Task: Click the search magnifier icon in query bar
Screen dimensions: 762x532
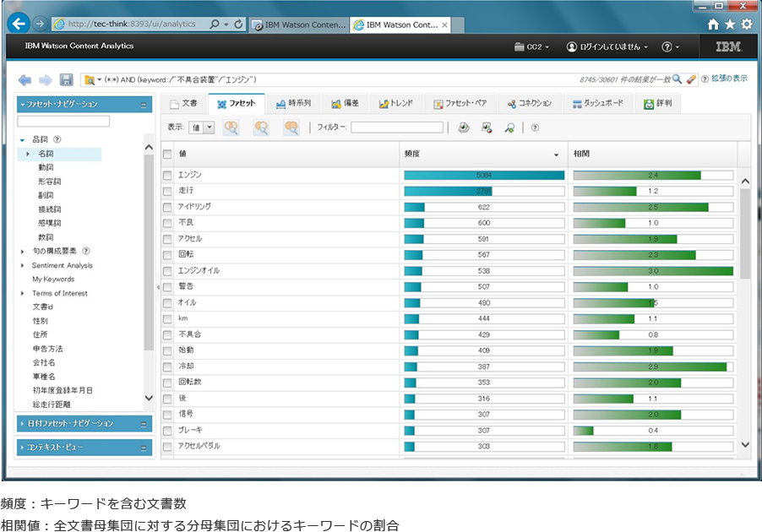Action: tap(677, 79)
